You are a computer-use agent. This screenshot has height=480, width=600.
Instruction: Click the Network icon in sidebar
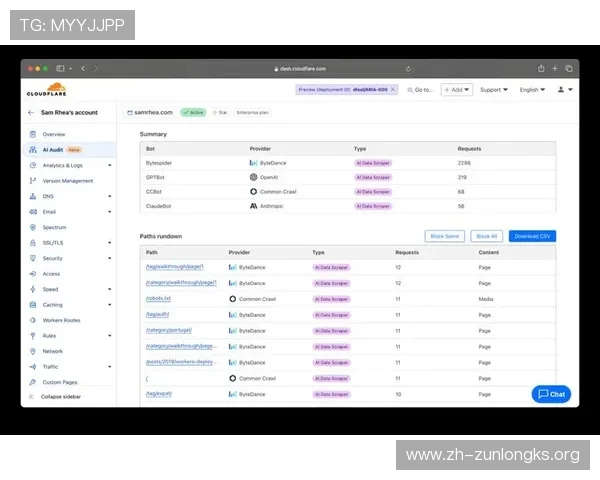(x=32, y=351)
